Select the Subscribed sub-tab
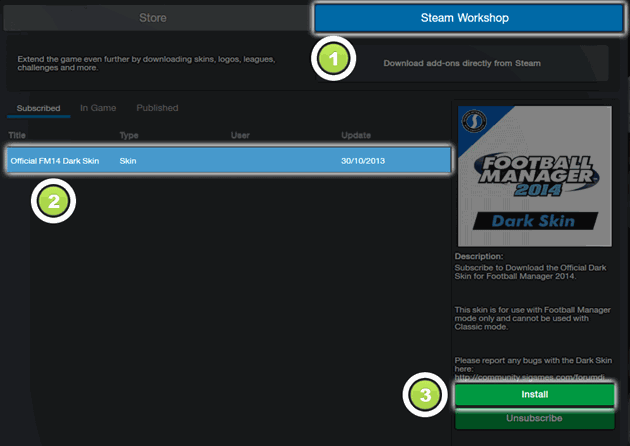This screenshot has height=446, width=630. tap(39, 108)
